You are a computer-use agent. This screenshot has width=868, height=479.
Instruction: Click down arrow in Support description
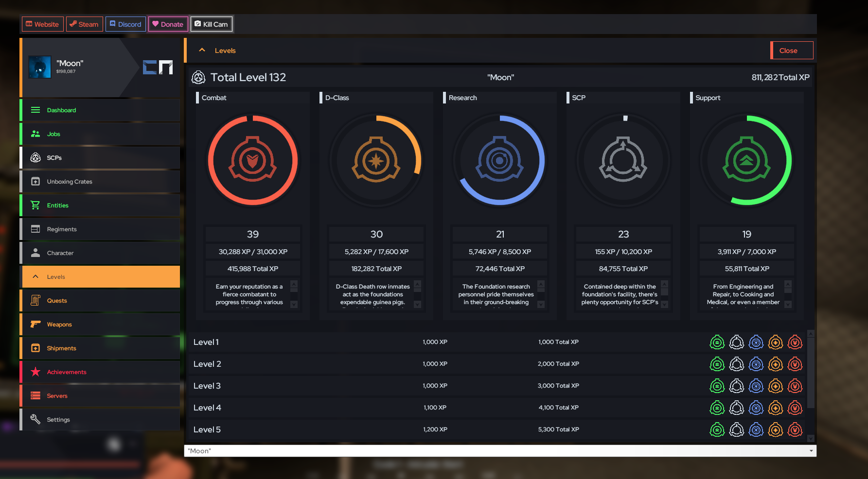788,305
